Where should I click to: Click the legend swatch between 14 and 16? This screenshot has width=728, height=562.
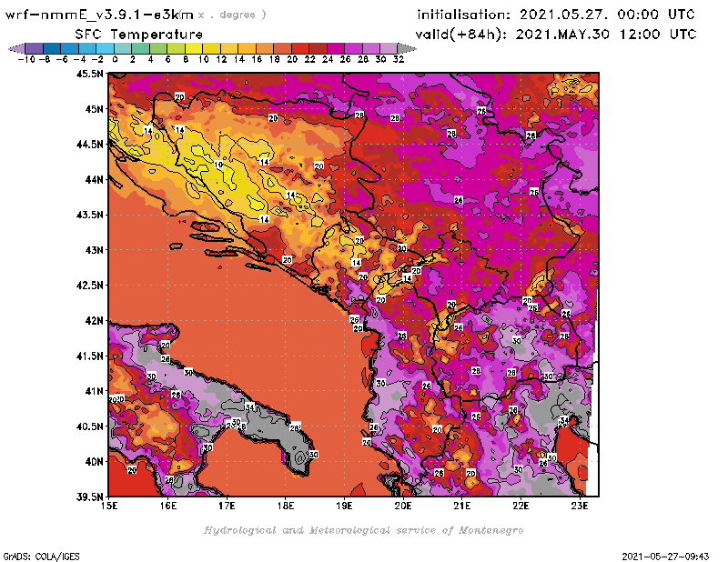[247, 48]
